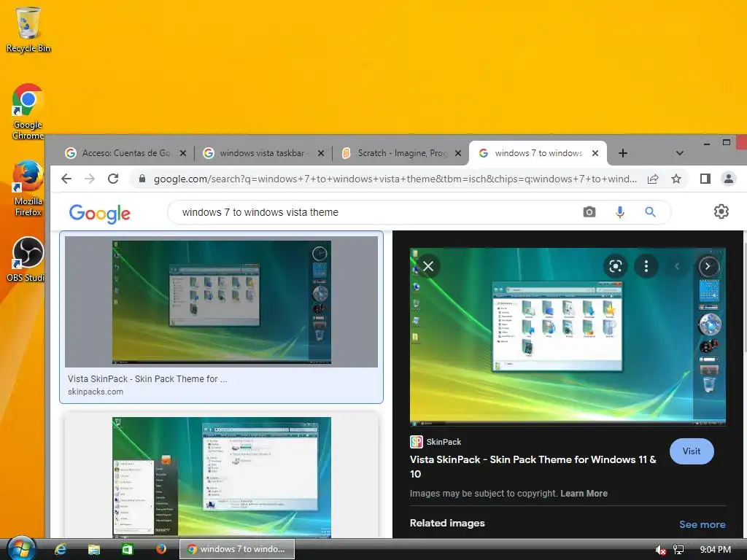Screen dimensions: 747x560
Task: Share this page using the share icon
Action: 653,179
